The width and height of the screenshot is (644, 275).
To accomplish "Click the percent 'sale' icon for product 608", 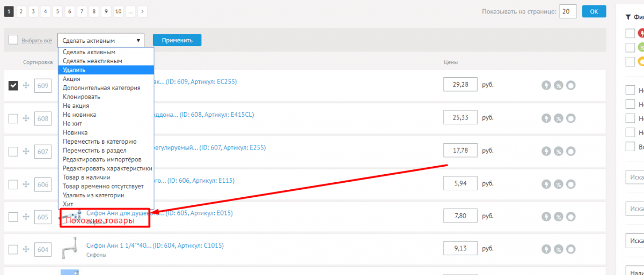I will click(x=559, y=118).
